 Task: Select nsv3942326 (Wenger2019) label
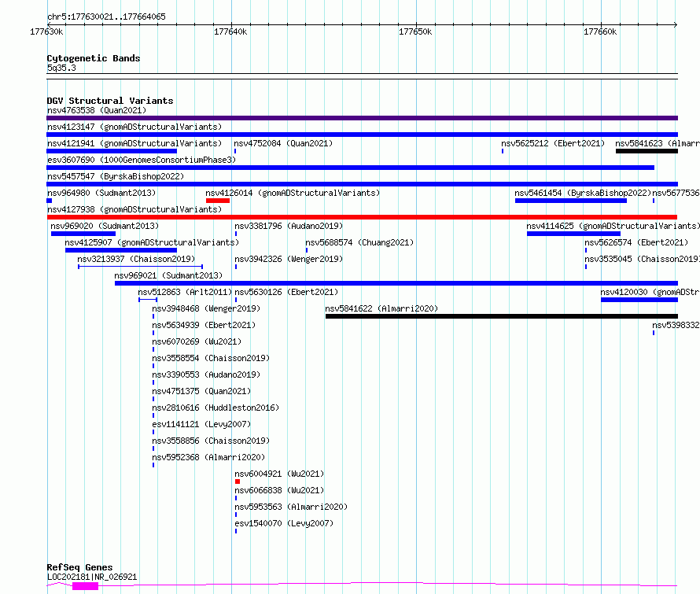click(289, 259)
